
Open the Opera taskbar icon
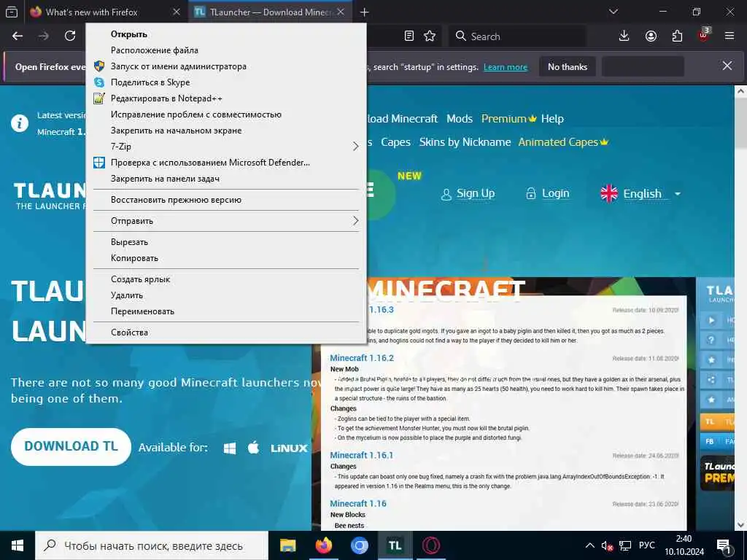(430, 545)
